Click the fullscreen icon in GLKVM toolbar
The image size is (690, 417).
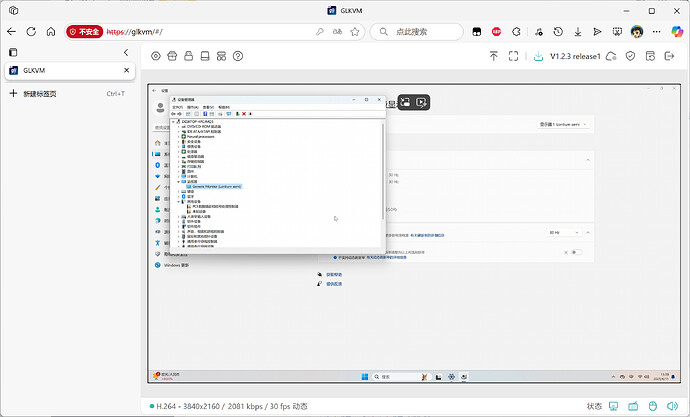coord(514,56)
